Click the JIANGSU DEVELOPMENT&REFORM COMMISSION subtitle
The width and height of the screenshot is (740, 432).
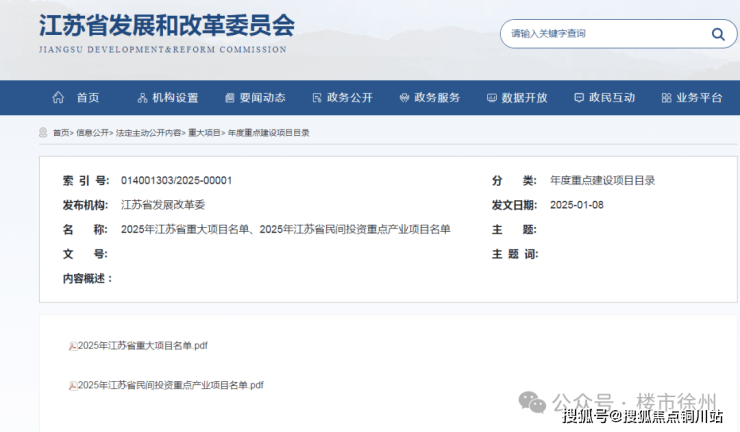[x=163, y=49]
